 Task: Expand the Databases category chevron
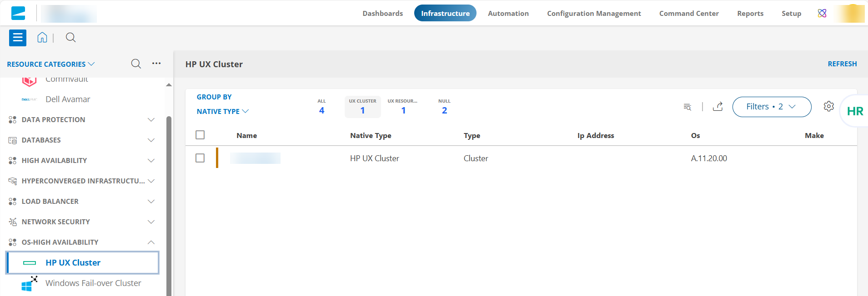(151, 140)
